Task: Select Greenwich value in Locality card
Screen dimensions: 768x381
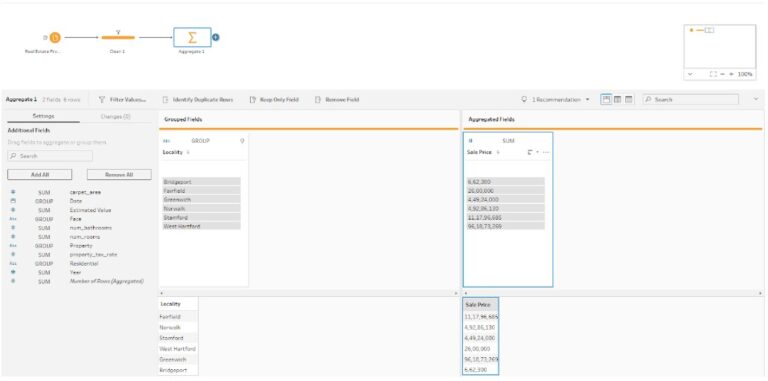Action: point(202,199)
